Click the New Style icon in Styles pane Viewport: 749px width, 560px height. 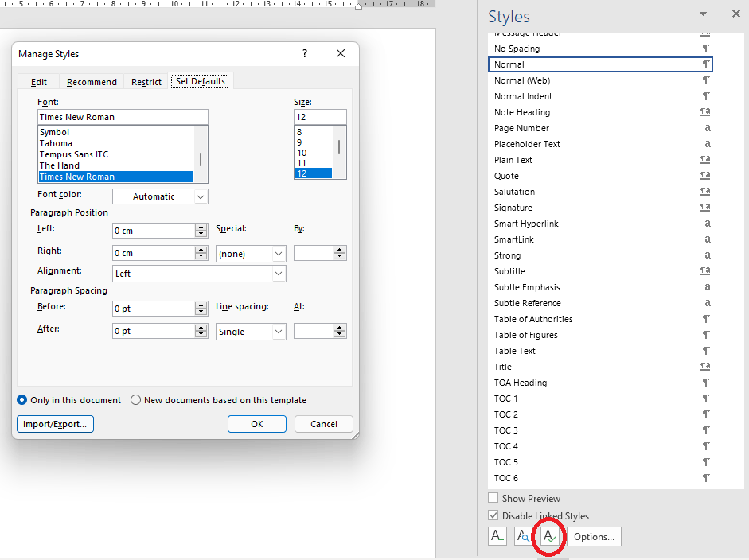(497, 536)
